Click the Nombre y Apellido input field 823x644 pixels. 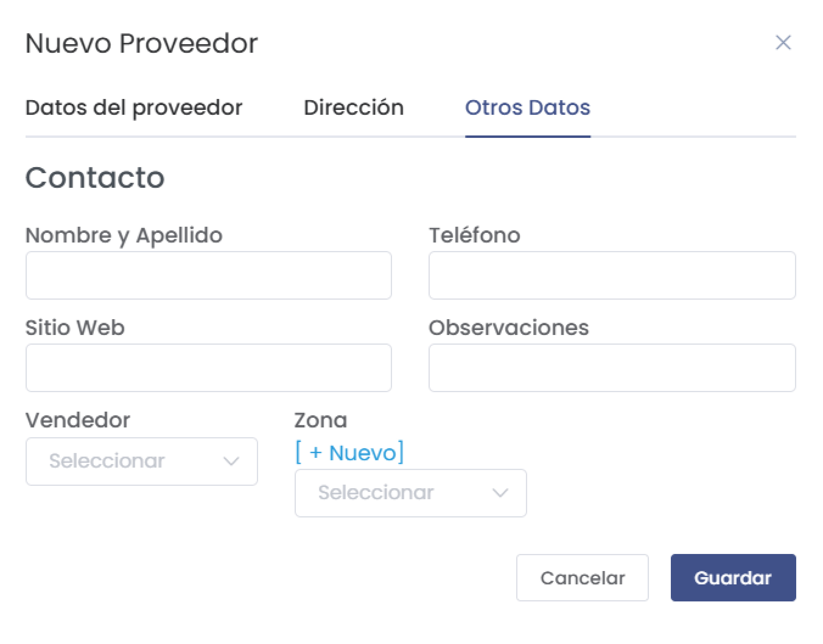coord(209,275)
